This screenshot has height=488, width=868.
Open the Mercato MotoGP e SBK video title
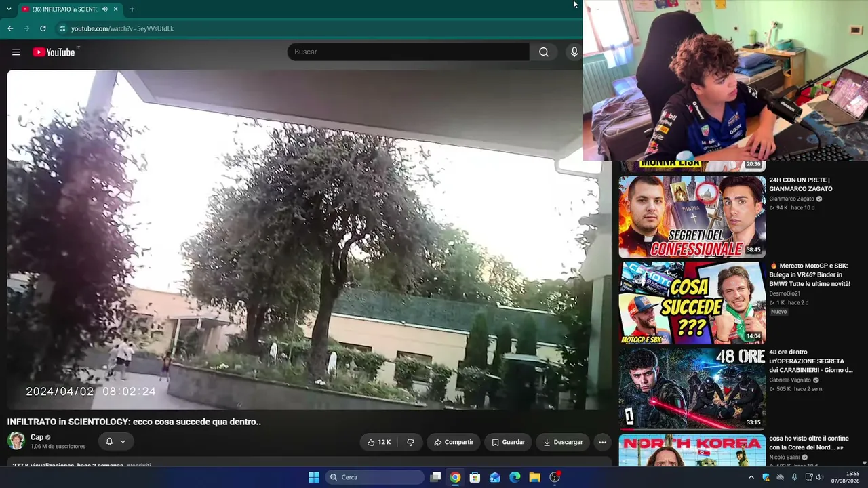tap(810, 274)
